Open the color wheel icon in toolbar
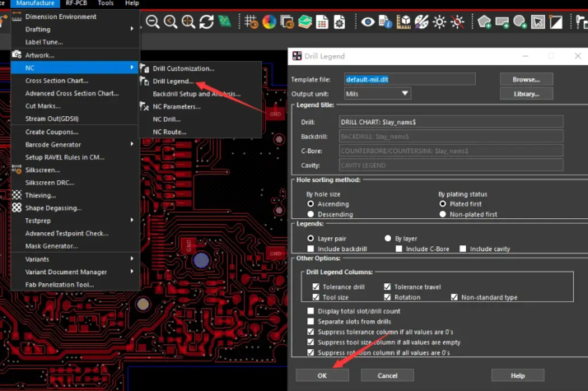Viewport: 588px width, 391px height. tap(268, 21)
